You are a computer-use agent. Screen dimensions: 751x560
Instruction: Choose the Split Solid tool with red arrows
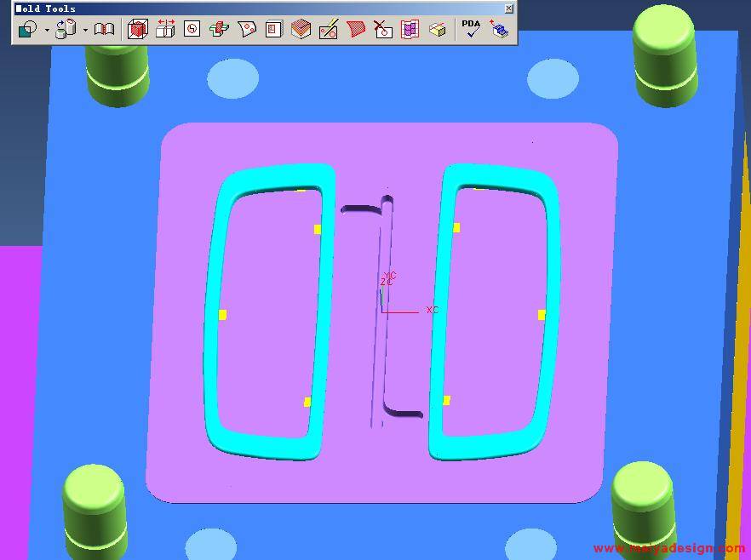[165, 30]
